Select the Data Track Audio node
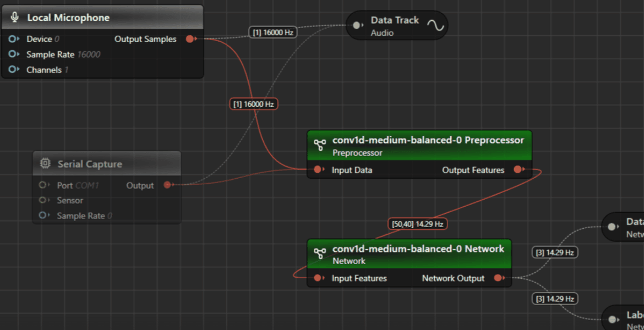Viewport: 644px width, 330px height. pyautogui.click(x=397, y=25)
